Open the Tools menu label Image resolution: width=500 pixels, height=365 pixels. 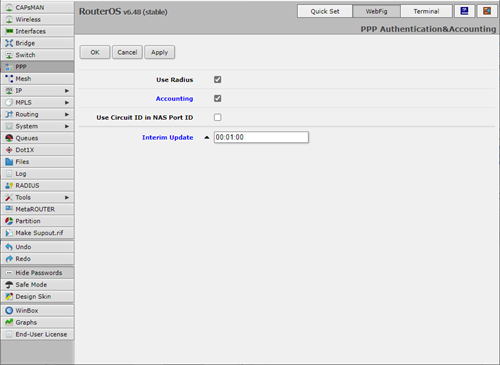tap(23, 197)
